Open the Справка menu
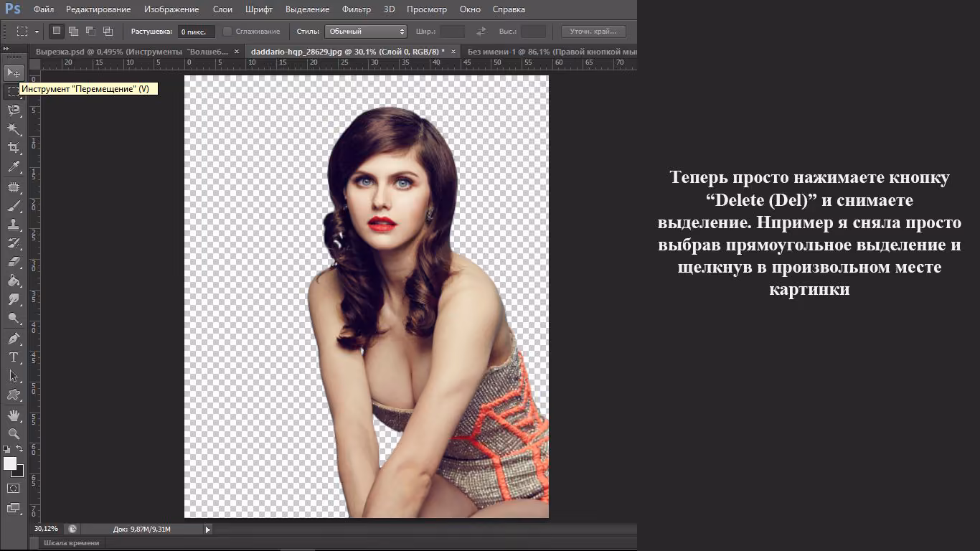 click(x=509, y=9)
